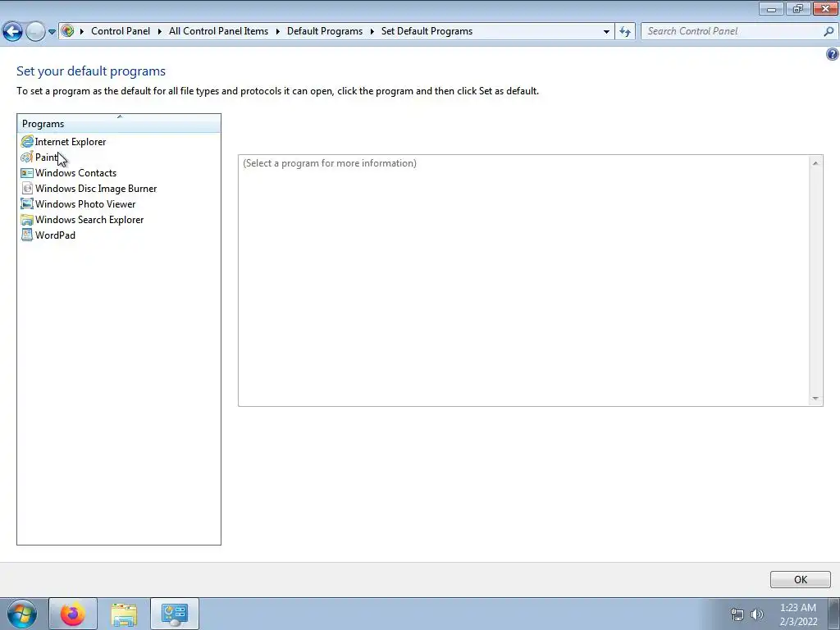Image resolution: width=840 pixels, height=630 pixels.
Task: Click the Show desktop button in the taskbar
Action: pos(834,614)
